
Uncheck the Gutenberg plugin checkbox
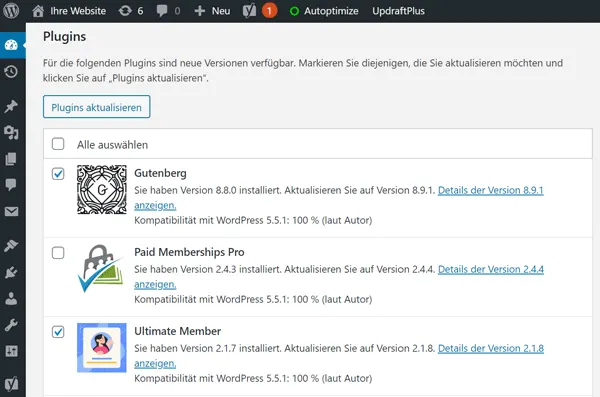click(x=58, y=174)
